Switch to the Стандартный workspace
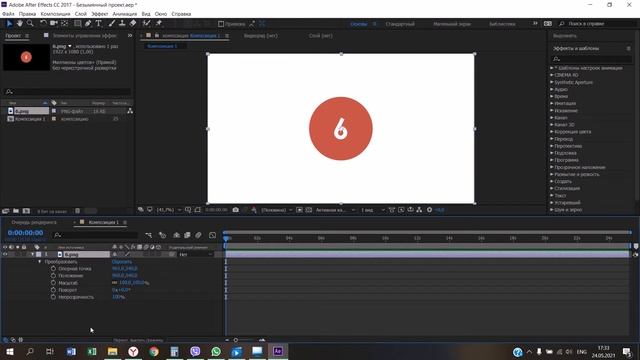The image size is (640, 360). tap(400, 24)
